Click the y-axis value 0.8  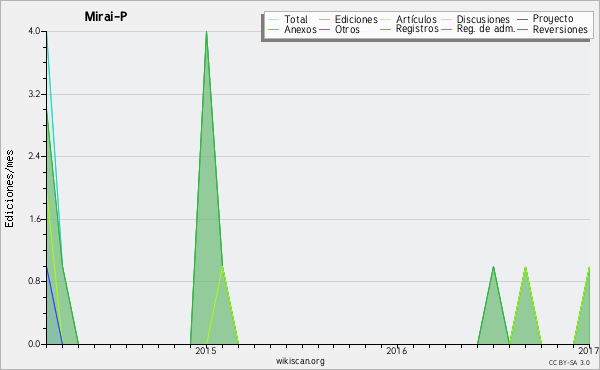[x=34, y=282]
